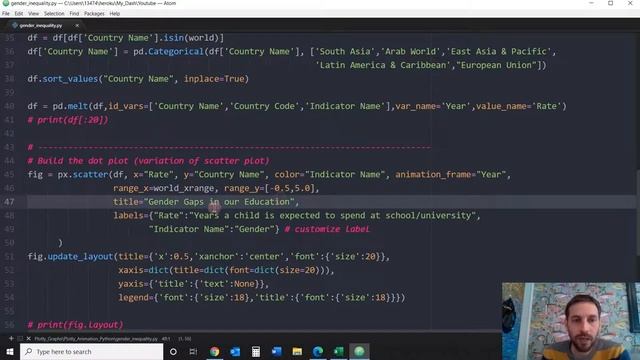Click the Atom icon on the taskbar
This screenshot has width=640, height=360.
click(359, 351)
